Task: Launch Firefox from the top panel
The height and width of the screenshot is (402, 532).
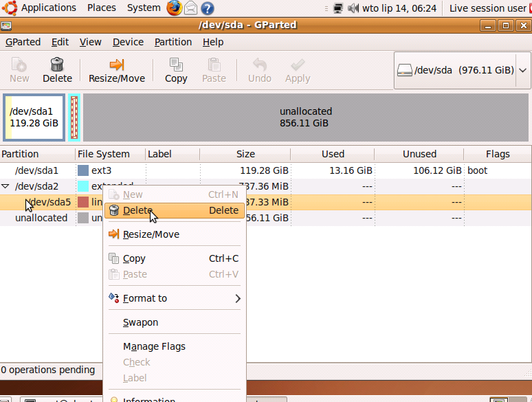Action: [174, 8]
